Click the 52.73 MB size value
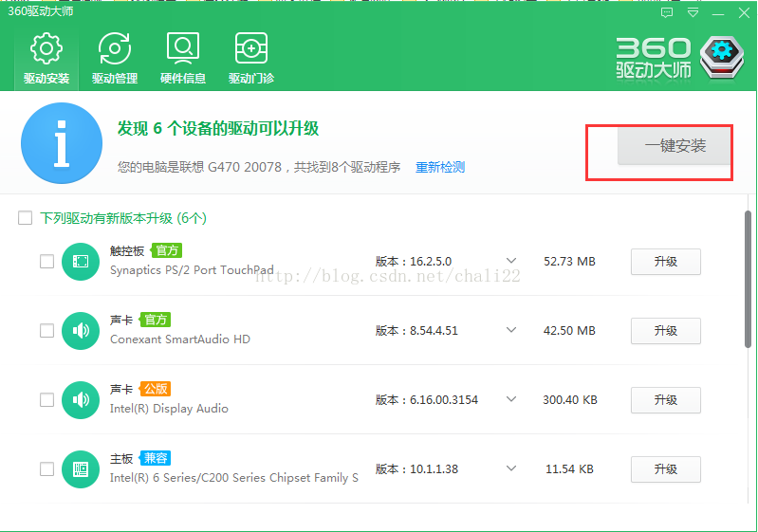758x532 pixels. (569, 262)
